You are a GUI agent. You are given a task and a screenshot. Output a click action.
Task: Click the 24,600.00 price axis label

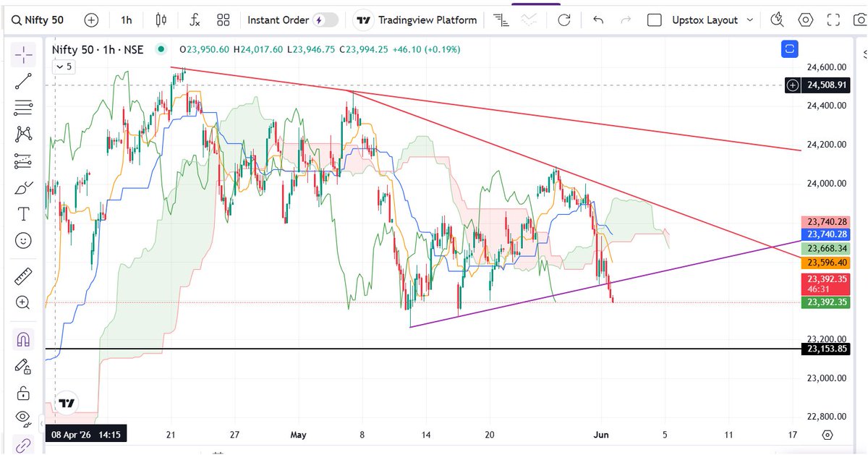coord(826,67)
